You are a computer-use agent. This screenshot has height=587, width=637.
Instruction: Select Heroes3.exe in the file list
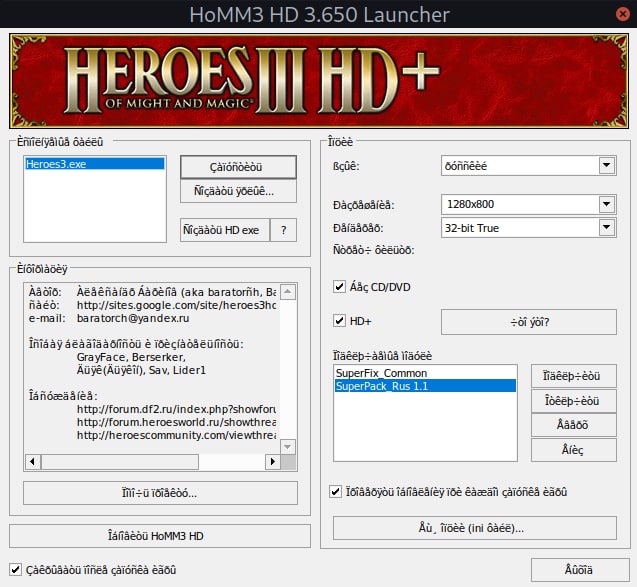[95, 164]
